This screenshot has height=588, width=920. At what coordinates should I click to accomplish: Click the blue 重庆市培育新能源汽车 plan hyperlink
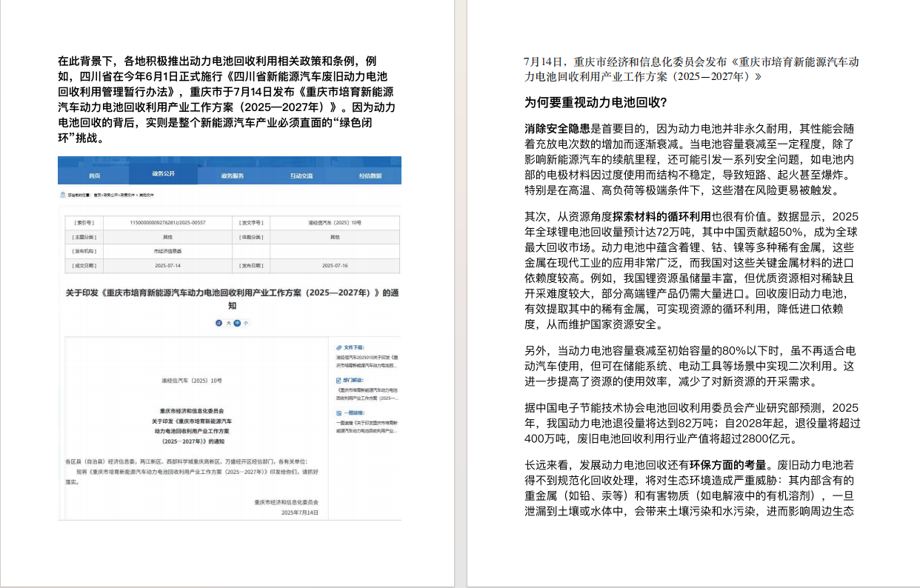click(x=365, y=393)
